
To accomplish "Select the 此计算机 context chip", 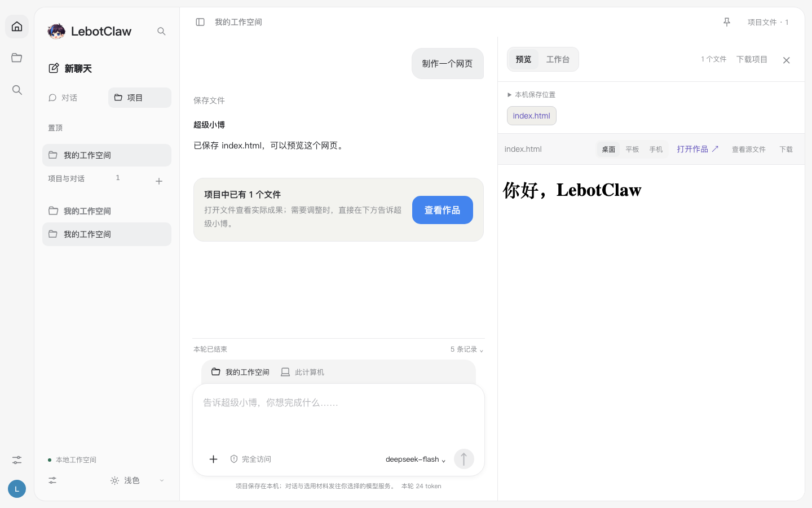I will tap(303, 372).
